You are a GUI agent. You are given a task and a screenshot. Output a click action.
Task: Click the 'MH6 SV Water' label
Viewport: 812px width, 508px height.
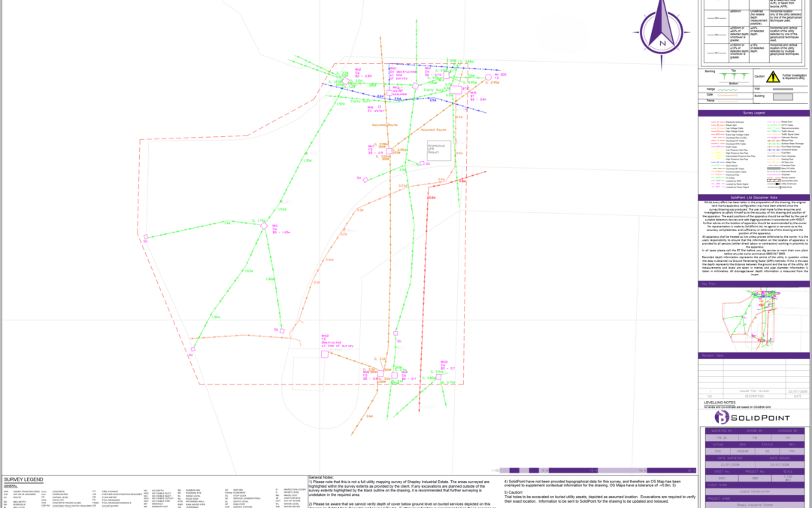tap(376, 109)
